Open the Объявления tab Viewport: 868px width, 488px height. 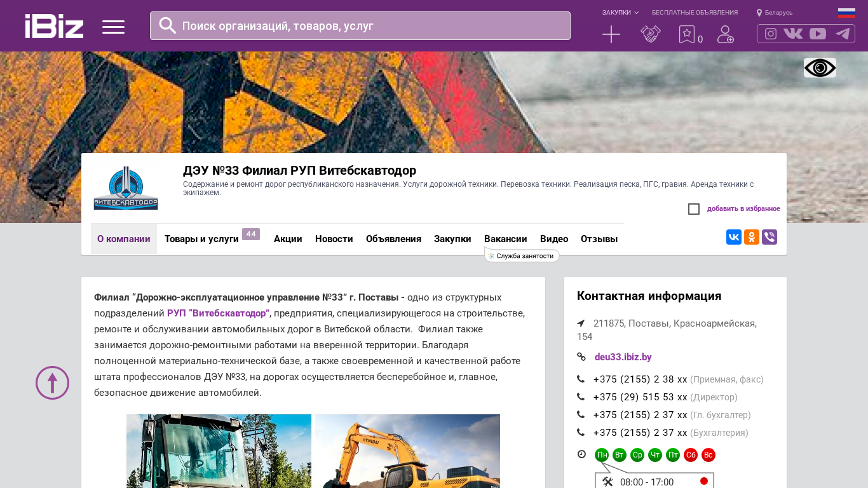[x=393, y=239]
